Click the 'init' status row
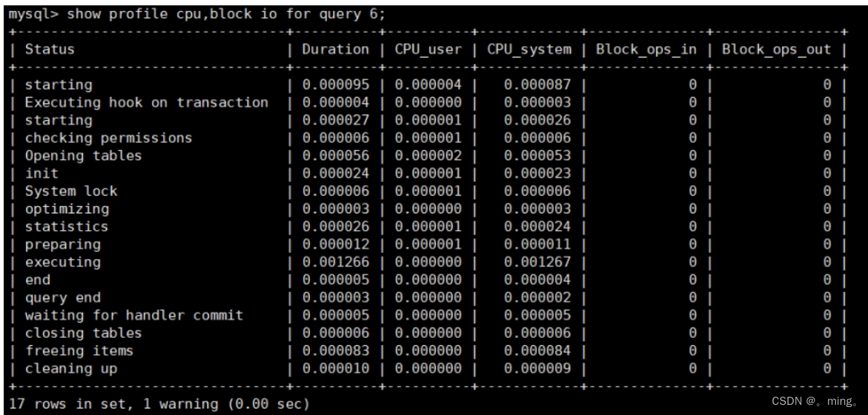 coord(41,173)
